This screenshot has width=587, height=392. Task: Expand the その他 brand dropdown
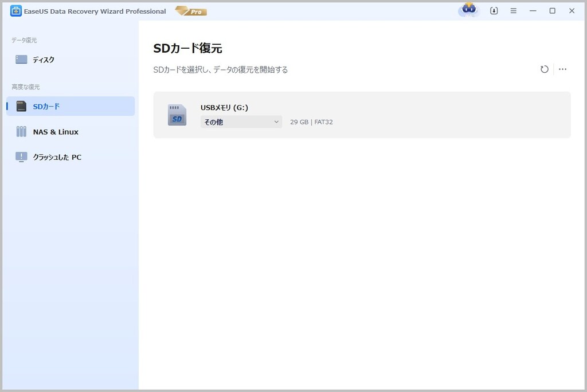point(241,121)
